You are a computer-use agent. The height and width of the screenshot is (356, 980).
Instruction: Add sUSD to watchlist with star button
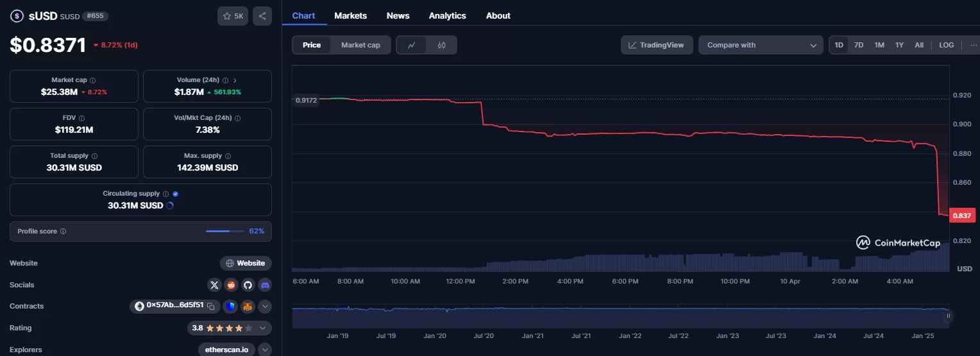tap(233, 16)
